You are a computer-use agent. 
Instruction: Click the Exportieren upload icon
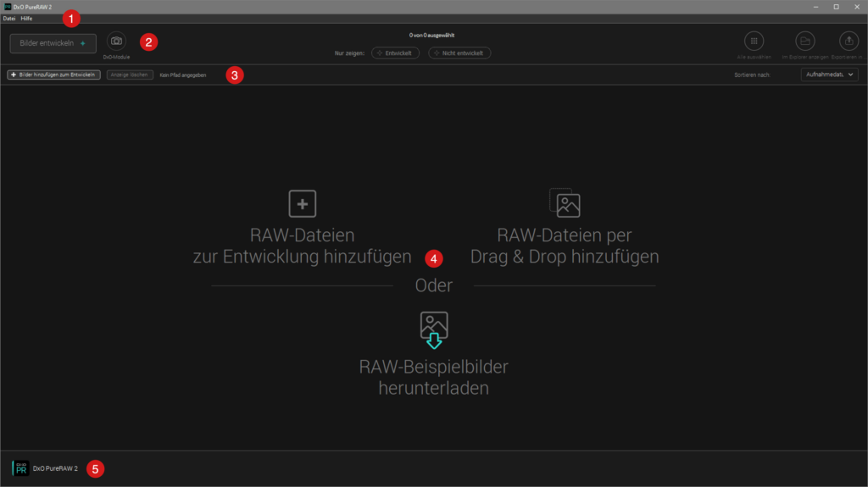[849, 41]
